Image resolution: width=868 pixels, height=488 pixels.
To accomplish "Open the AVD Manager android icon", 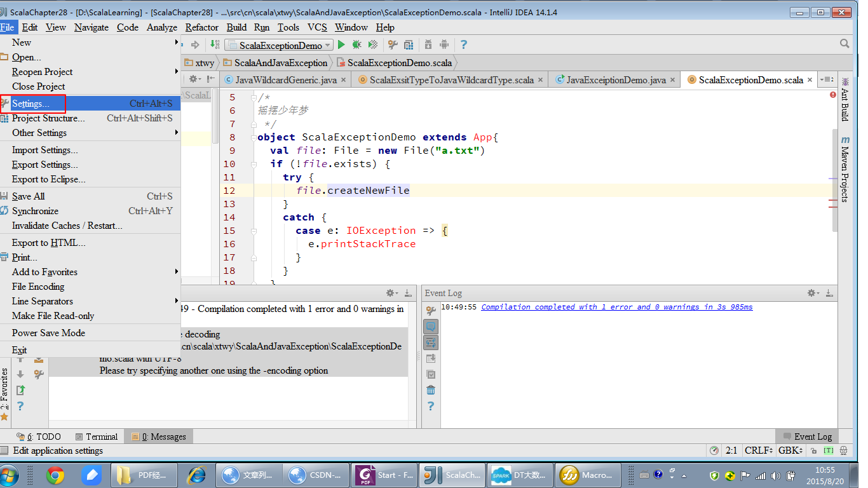I will coord(444,44).
